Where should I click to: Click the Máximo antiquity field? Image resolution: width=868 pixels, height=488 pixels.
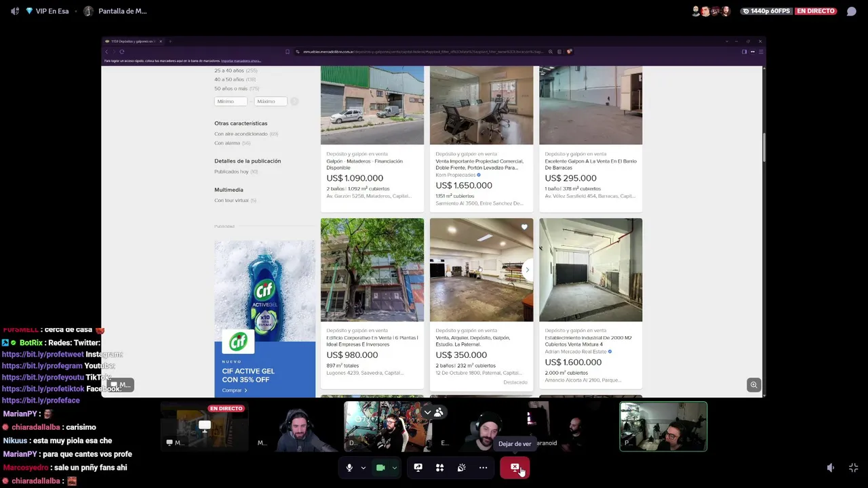click(x=270, y=102)
